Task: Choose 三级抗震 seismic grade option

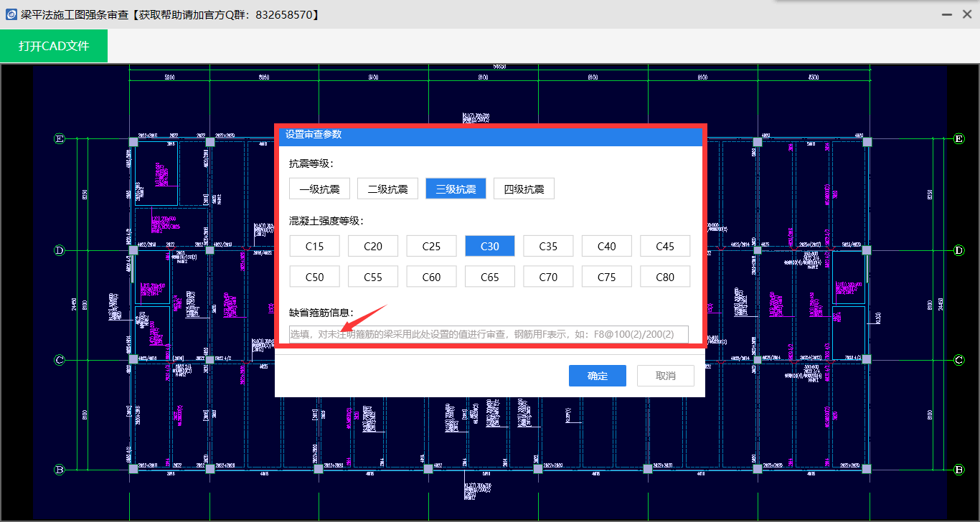Action: click(x=456, y=189)
